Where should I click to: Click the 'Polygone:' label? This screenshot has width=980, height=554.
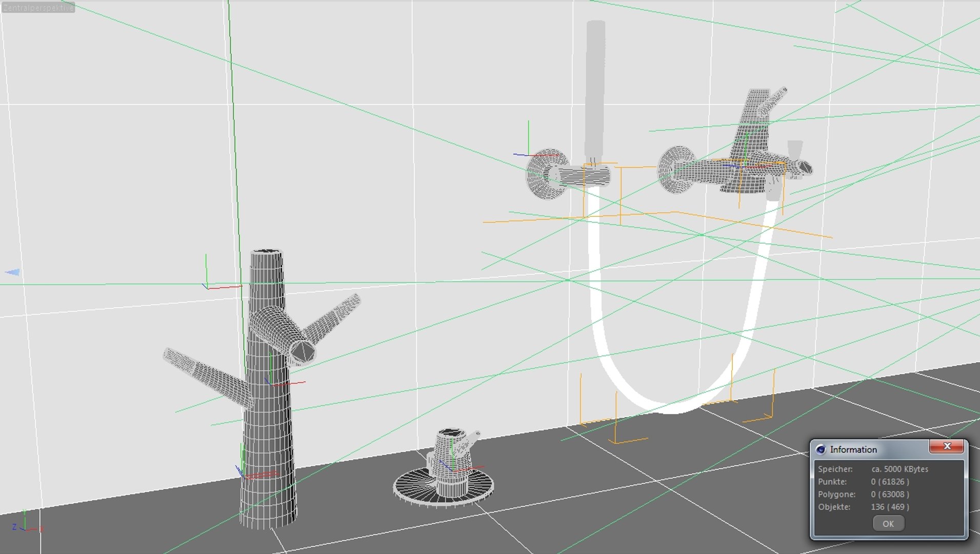coord(836,494)
